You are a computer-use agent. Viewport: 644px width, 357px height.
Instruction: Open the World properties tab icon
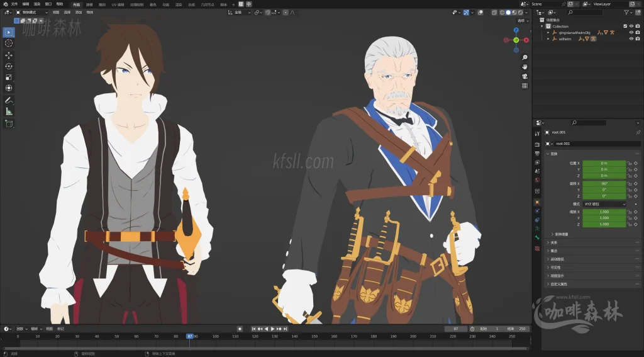tap(537, 180)
